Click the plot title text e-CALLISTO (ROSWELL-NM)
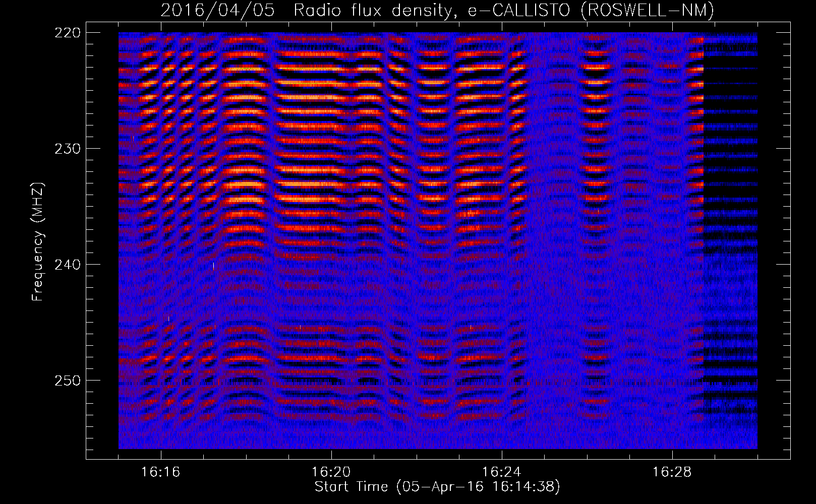This screenshot has width=816, height=504. (x=591, y=10)
